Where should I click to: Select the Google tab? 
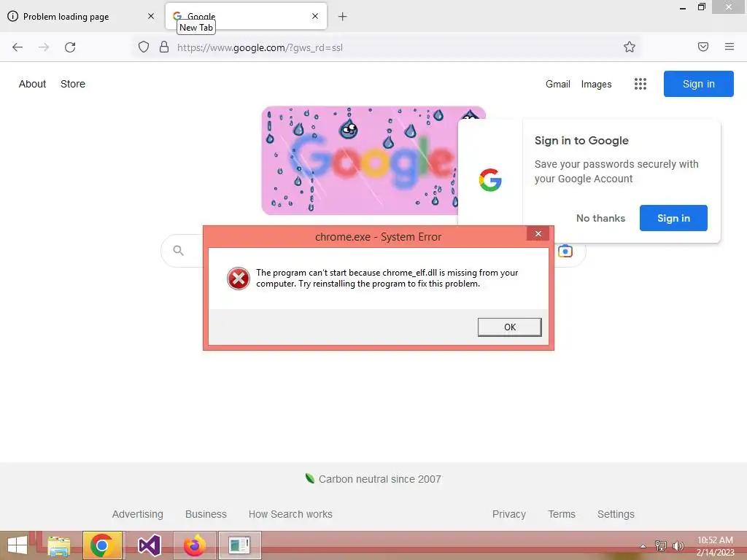pos(246,16)
